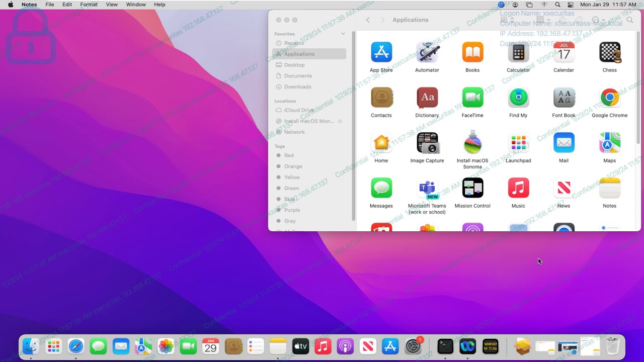Go forward using Finder's forward arrow
The image size is (644, 362).
(x=382, y=20)
